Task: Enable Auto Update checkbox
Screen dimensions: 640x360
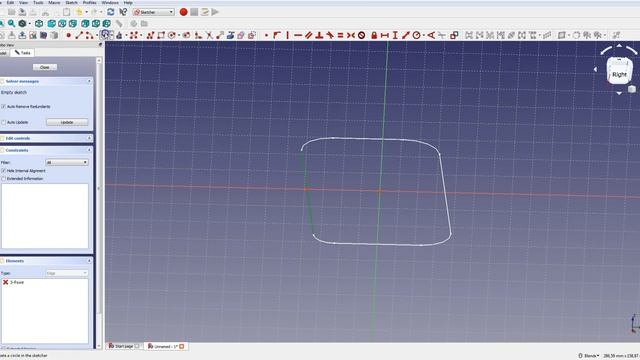Action: [4, 122]
